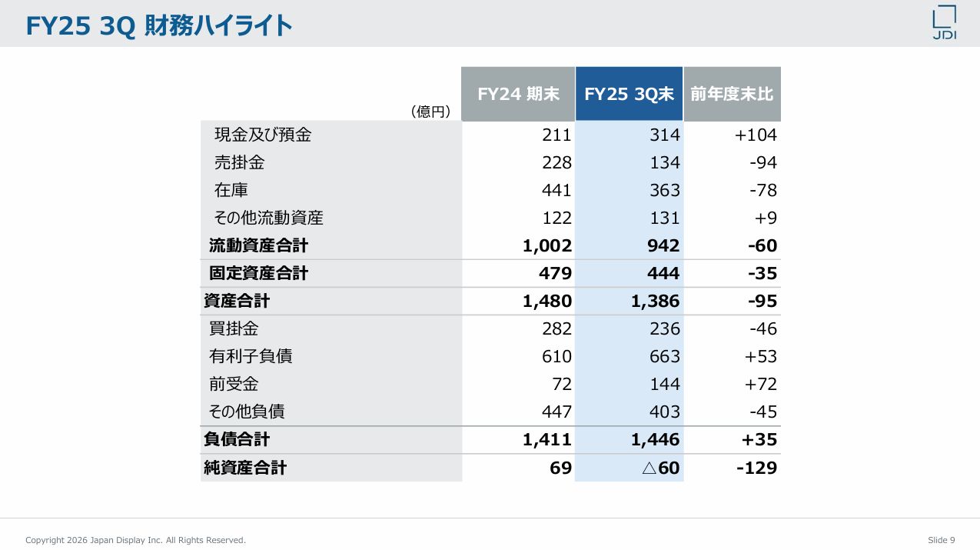Select the FY24 期末 column header
The image size is (980, 550).
click(518, 94)
